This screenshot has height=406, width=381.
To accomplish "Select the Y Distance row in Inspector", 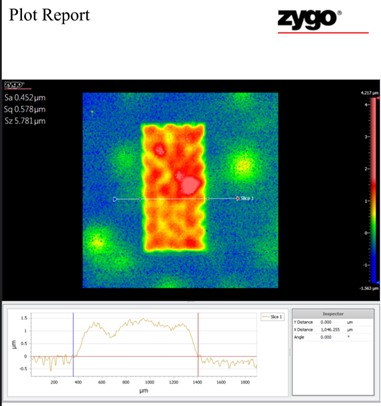I will click(x=333, y=322).
